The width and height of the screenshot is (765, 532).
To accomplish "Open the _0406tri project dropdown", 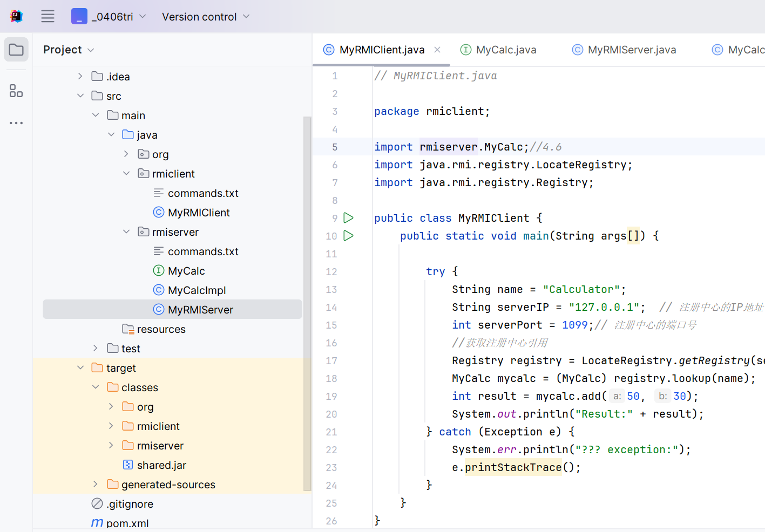I will point(109,16).
